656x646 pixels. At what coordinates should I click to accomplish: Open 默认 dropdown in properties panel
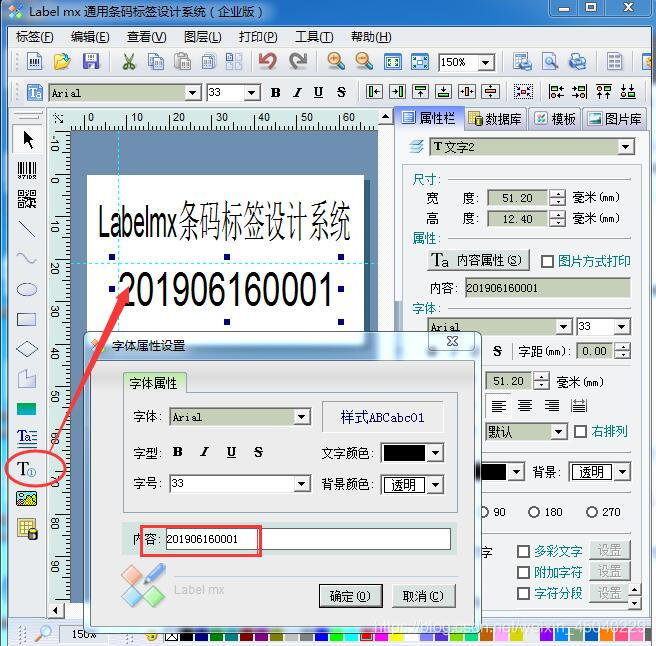click(x=559, y=431)
